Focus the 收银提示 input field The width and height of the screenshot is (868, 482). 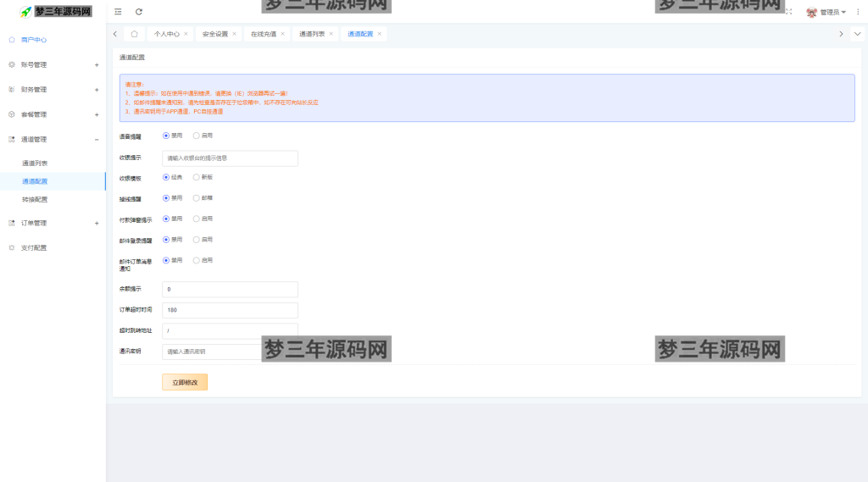pos(231,158)
